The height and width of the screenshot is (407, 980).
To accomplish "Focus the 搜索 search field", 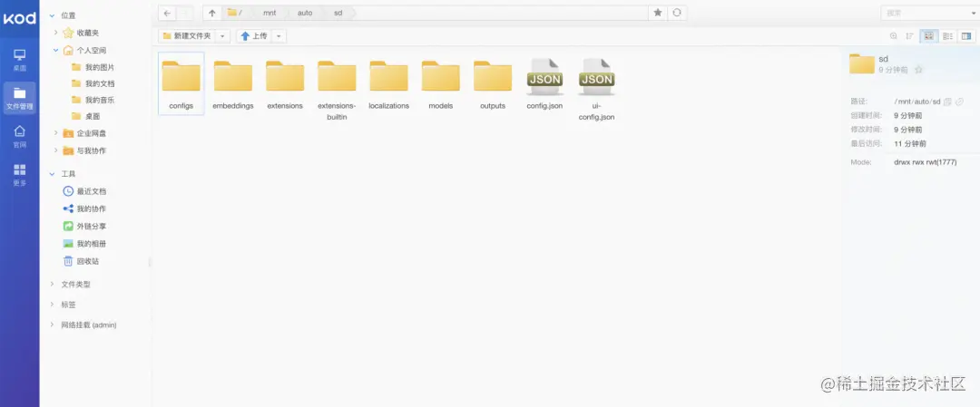I will coord(925,13).
